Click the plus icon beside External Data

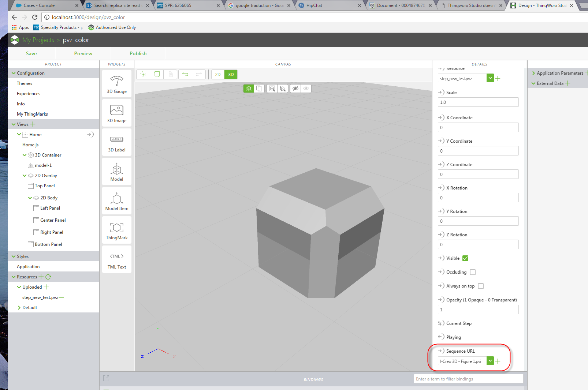click(x=567, y=83)
